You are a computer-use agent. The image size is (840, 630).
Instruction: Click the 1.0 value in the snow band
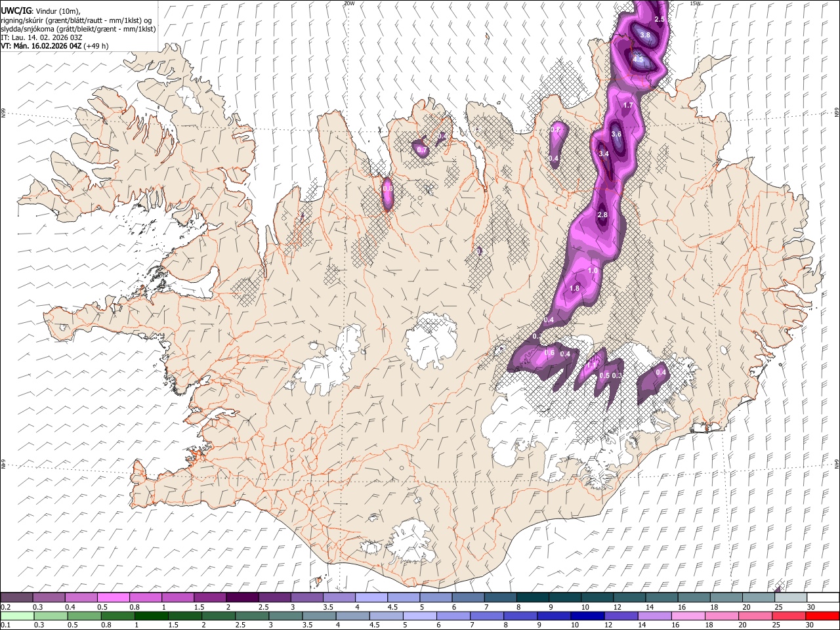click(x=593, y=270)
